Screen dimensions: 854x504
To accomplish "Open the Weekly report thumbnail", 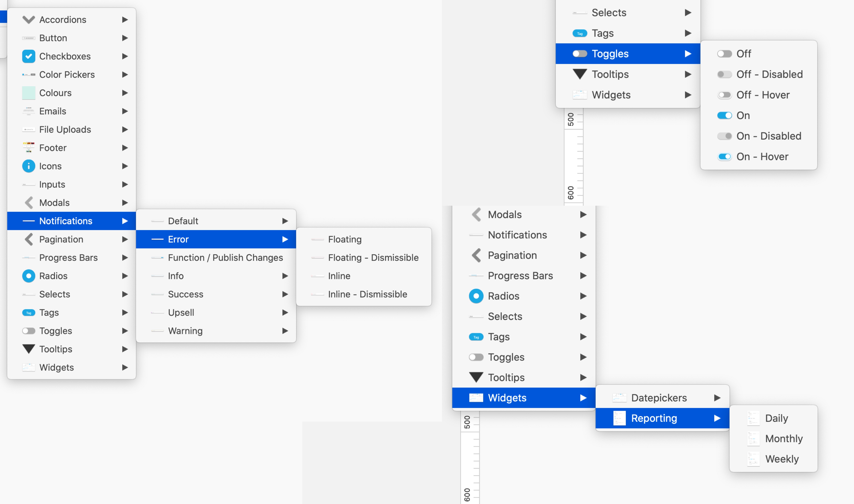I will [x=753, y=459].
